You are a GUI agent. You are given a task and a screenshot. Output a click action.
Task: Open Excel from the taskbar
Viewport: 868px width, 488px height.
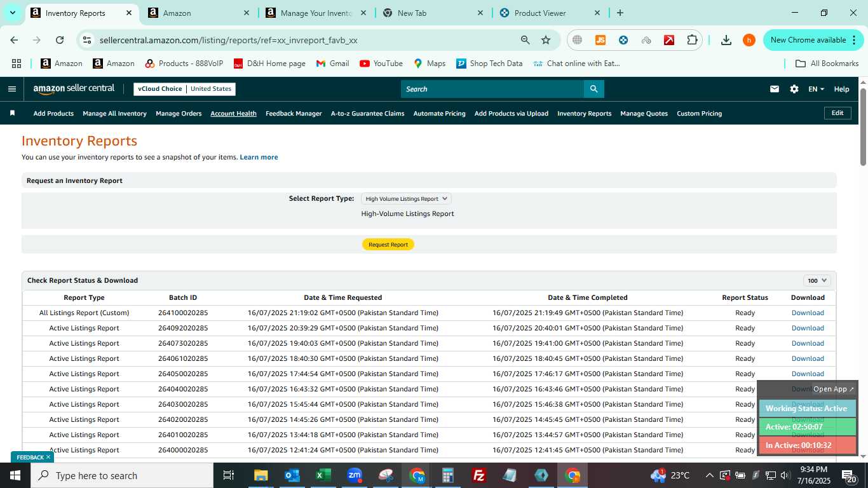323,475
